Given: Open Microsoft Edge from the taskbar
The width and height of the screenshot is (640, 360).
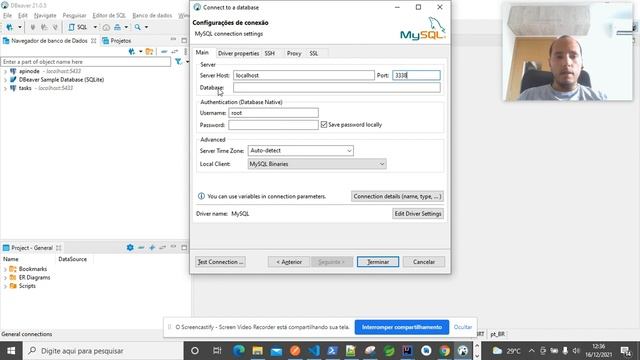Looking at the screenshot, I should tap(239, 351).
